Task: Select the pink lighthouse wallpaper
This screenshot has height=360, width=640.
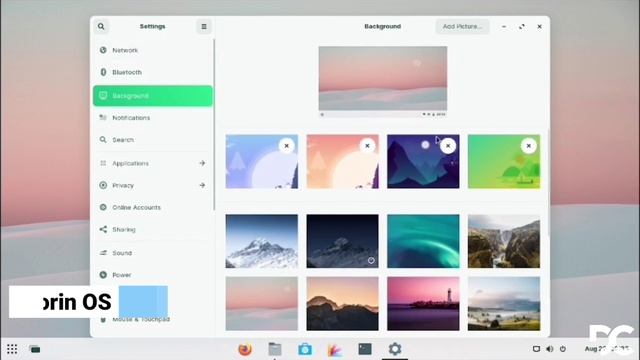Action: coord(423,304)
